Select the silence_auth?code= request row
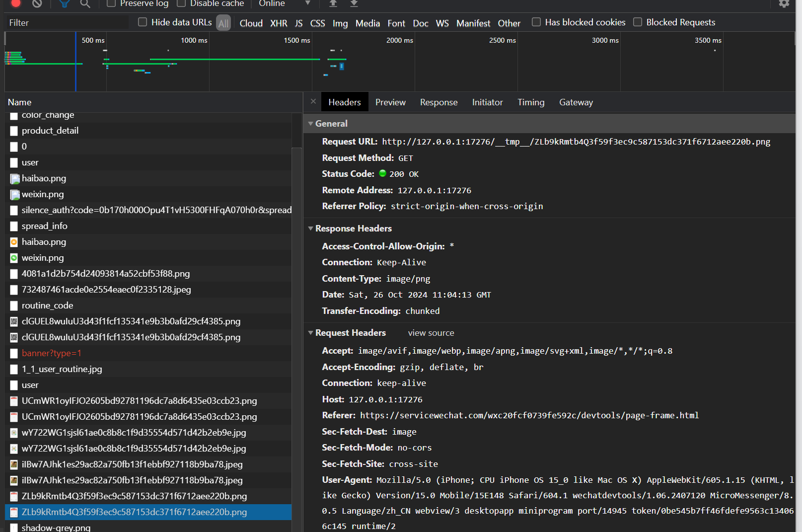802x532 pixels. 148,210
